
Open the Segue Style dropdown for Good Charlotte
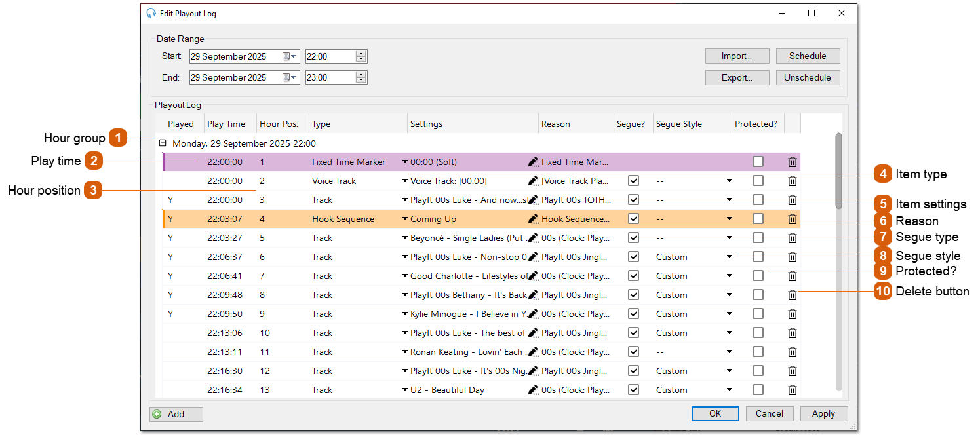pos(730,275)
